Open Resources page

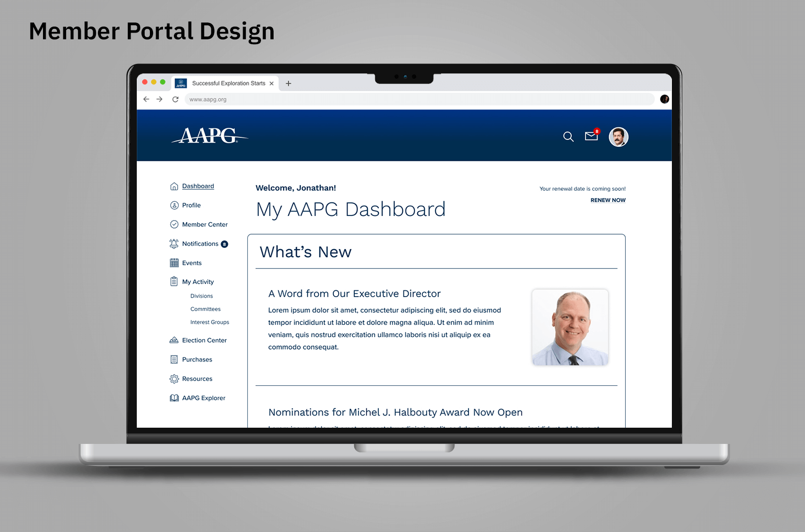[197, 379]
